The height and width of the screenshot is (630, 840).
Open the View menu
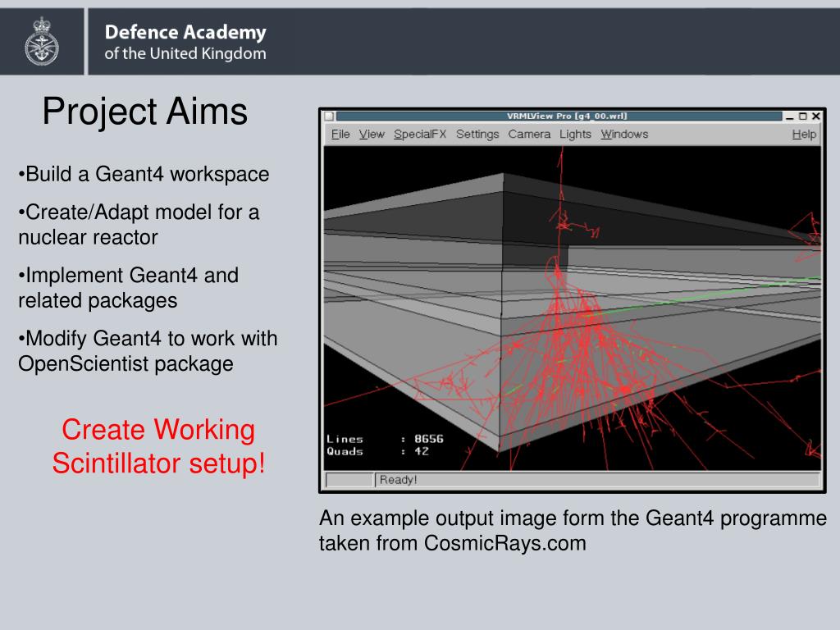click(x=372, y=134)
